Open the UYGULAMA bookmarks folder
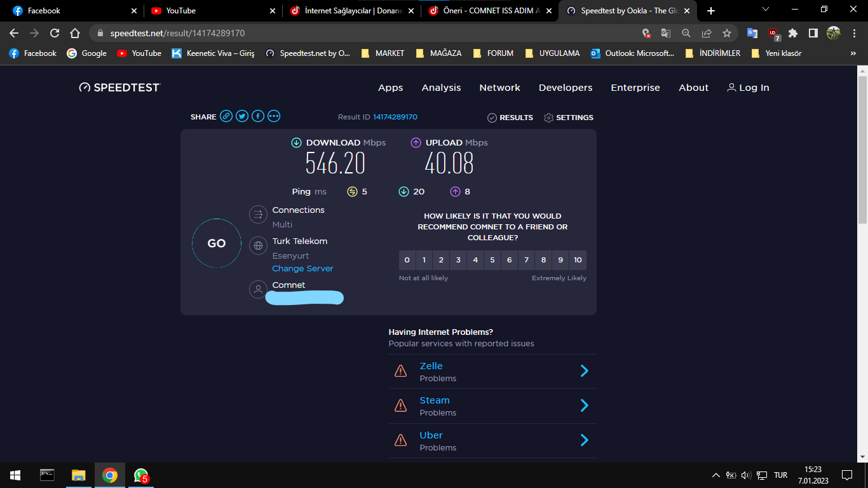The image size is (868, 488). (553, 53)
